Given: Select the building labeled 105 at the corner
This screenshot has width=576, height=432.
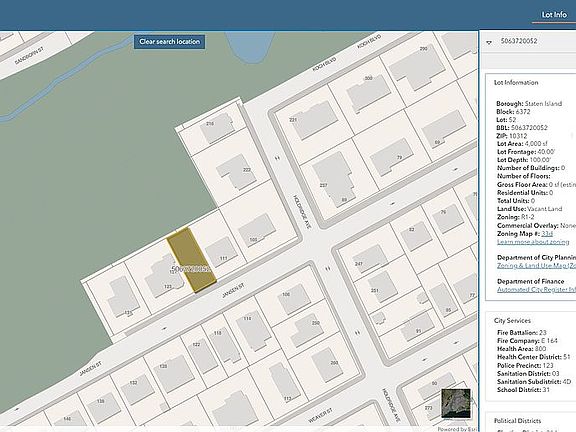Looking at the screenshot, I should pos(257,229).
